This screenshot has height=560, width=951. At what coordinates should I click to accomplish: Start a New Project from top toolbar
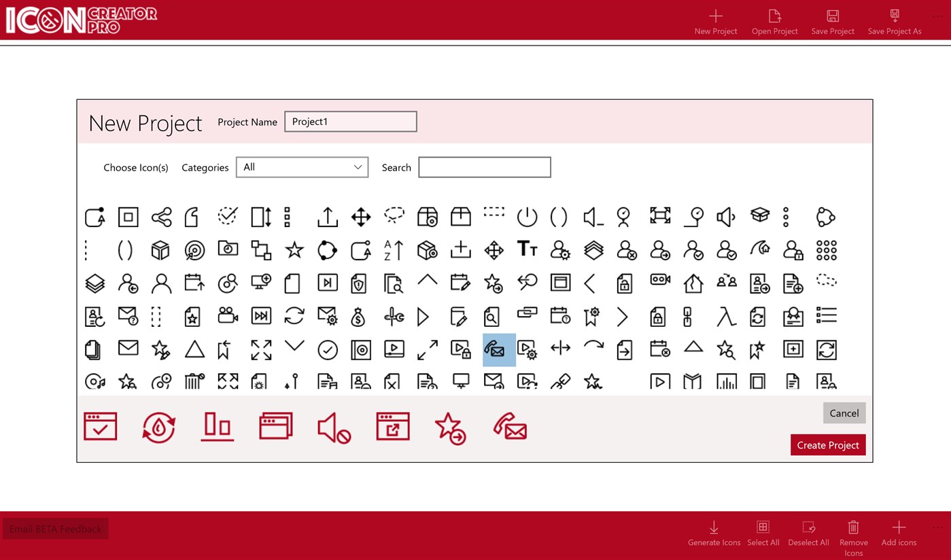[x=715, y=22]
